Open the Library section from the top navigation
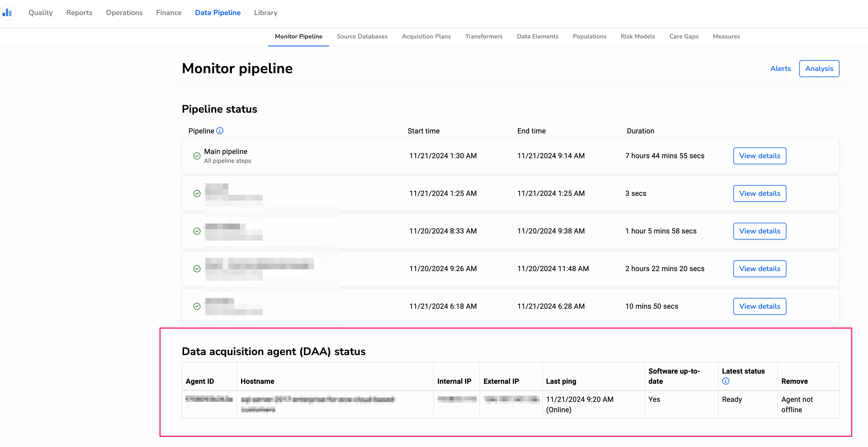Screen dimensions: 868x447 tap(266, 12)
